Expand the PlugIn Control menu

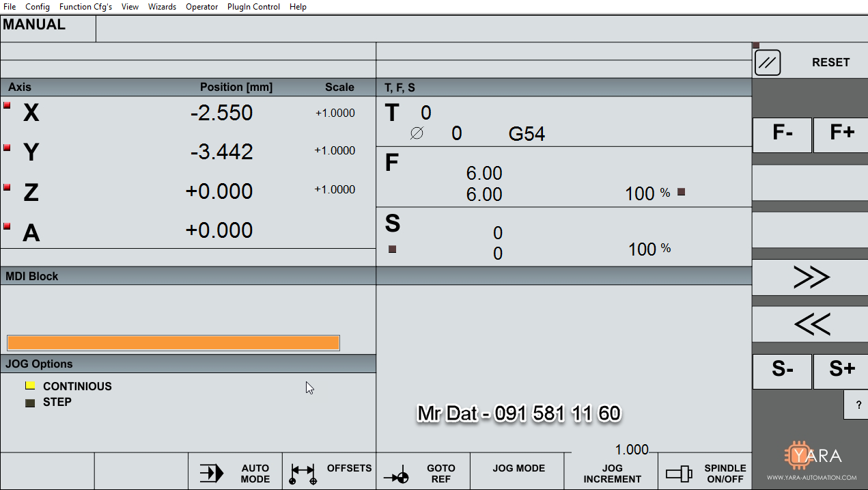point(253,7)
